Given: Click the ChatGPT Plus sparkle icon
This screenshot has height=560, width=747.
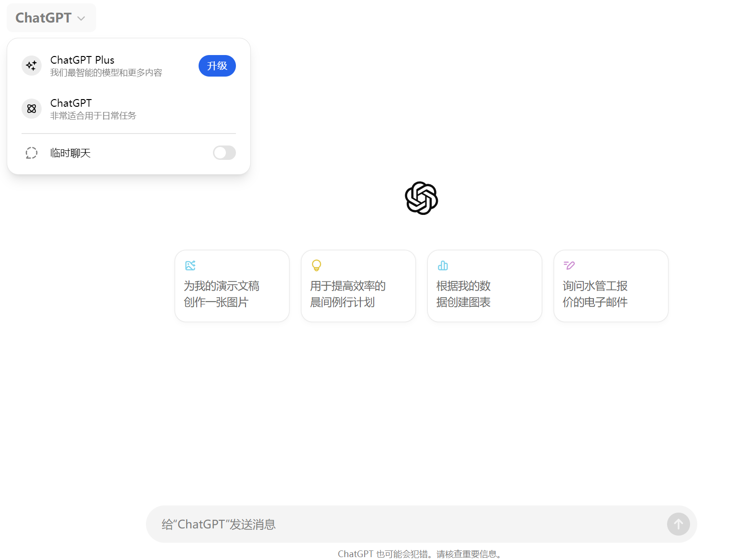Looking at the screenshot, I should coord(32,66).
